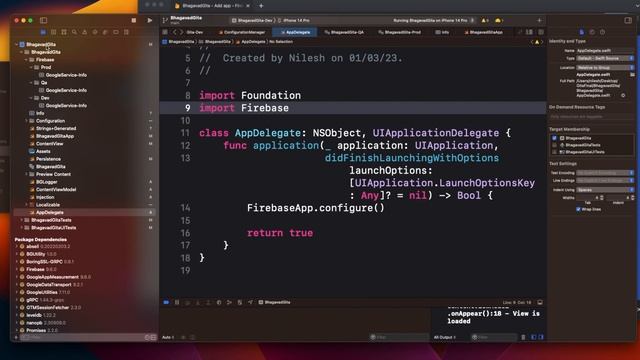Open the Quick Help inspector icon
The width and height of the screenshot is (640, 360).
[x=602, y=32]
